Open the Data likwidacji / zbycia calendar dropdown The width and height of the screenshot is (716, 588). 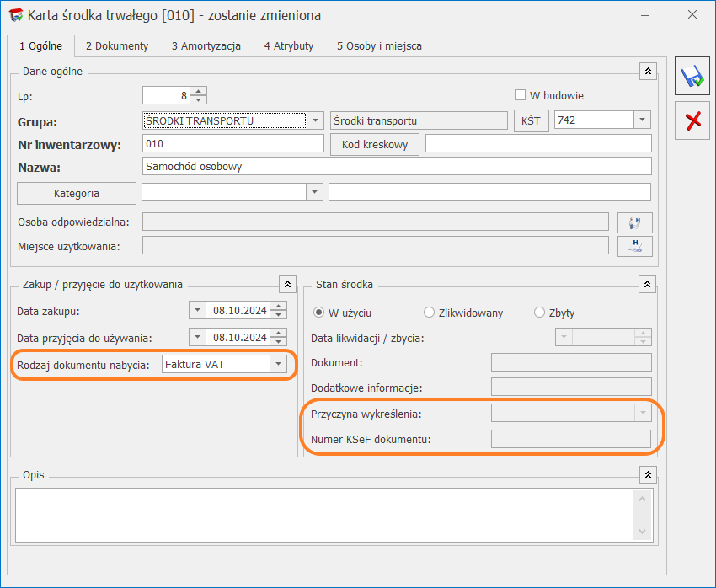tap(564, 337)
